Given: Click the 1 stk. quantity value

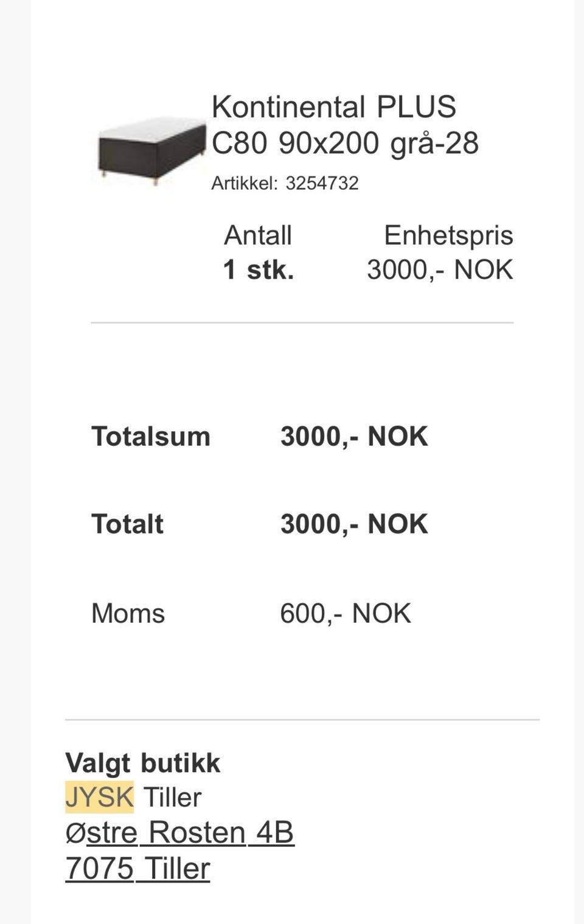Looking at the screenshot, I should (x=259, y=269).
